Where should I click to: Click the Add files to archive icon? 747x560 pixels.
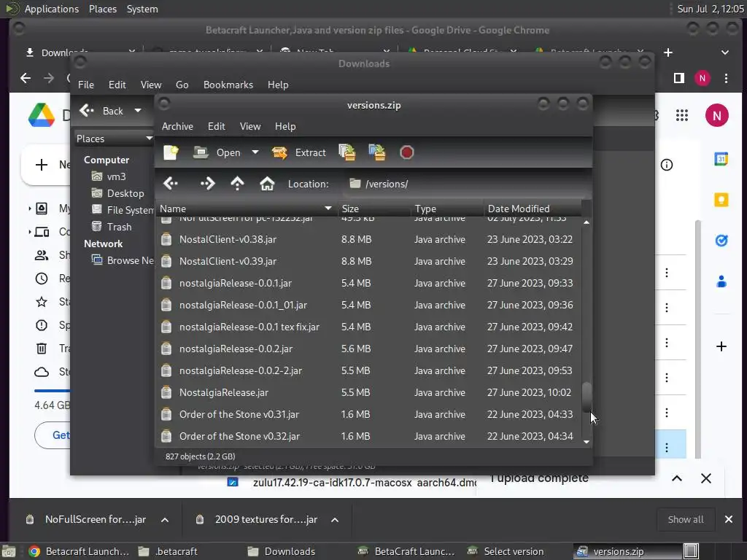coord(347,152)
